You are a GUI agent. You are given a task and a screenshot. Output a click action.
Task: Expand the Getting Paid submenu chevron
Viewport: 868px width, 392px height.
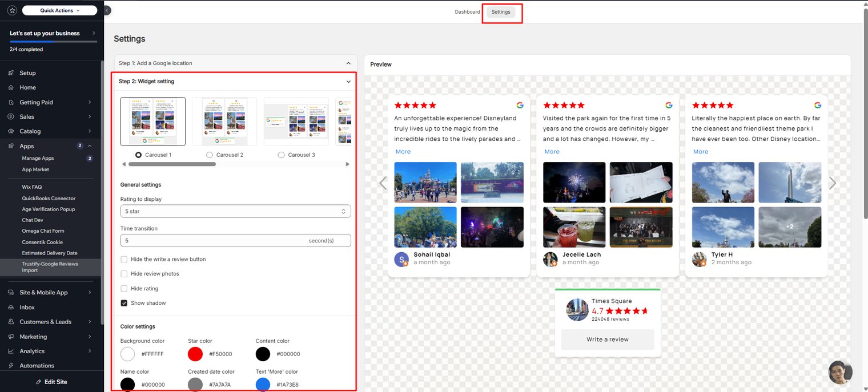tap(90, 102)
